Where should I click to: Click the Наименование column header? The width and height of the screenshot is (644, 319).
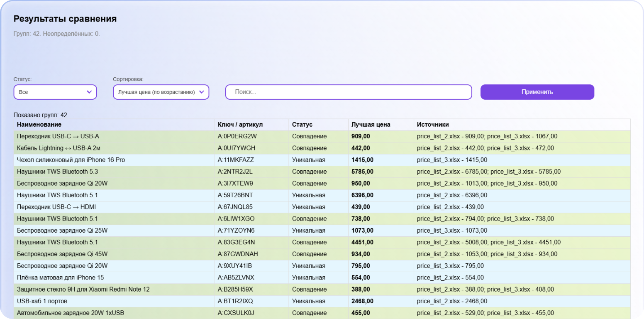tap(39, 125)
